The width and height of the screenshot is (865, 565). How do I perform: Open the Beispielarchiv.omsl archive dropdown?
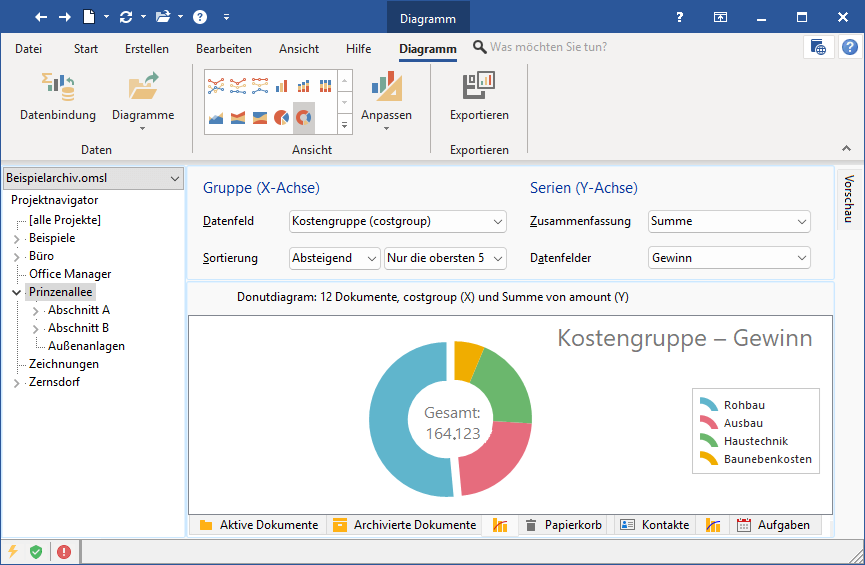93,178
